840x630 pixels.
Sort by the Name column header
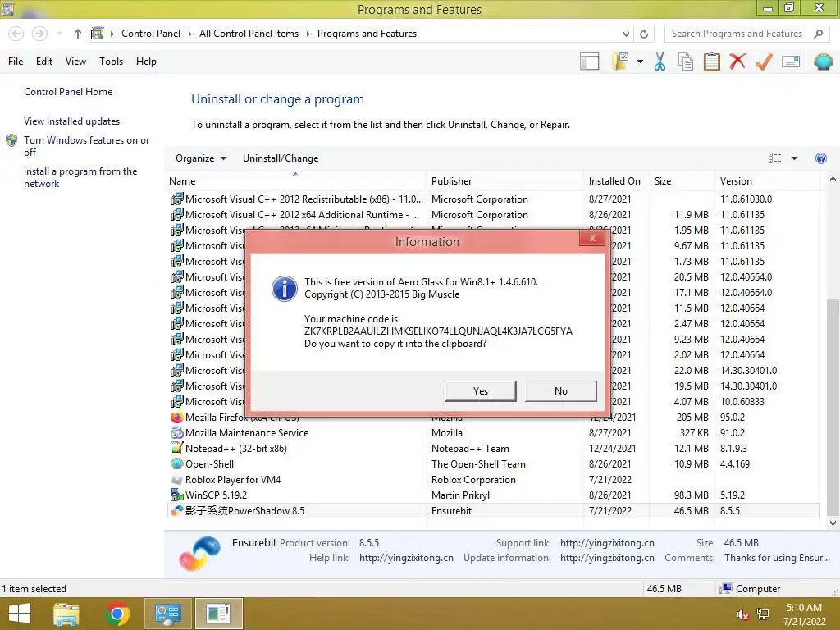(296, 181)
